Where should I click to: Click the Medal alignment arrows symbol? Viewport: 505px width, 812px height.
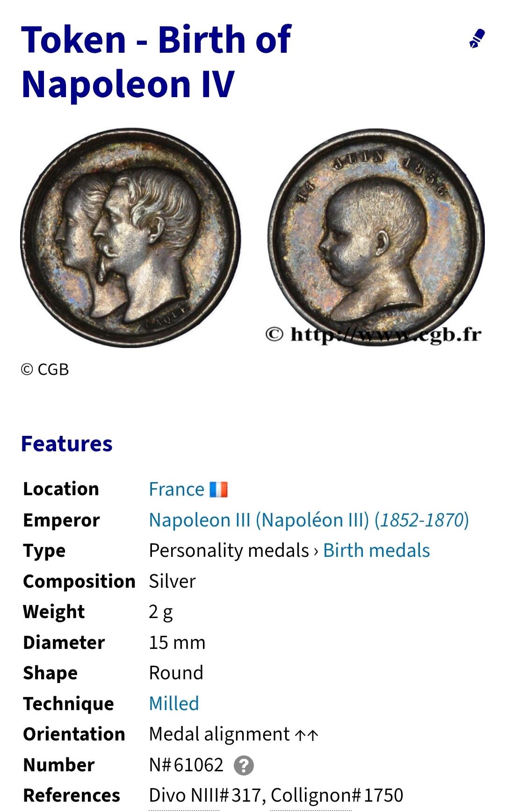click(307, 735)
